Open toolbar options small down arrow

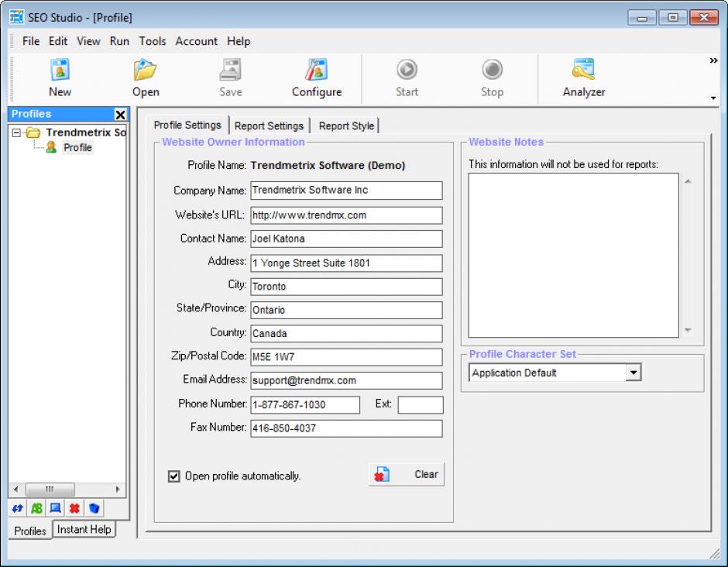pyautogui.click(x=713, y=98)
